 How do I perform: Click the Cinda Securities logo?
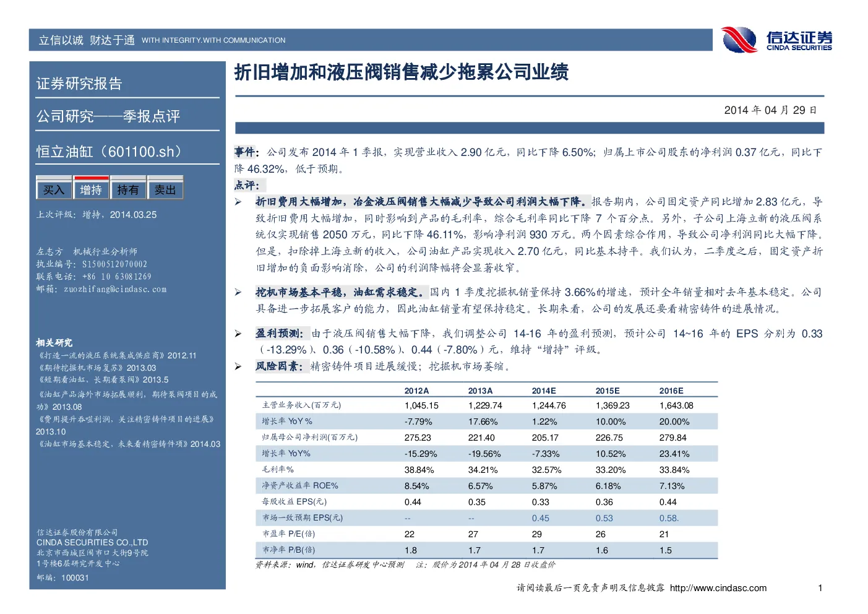coord(777,40)
